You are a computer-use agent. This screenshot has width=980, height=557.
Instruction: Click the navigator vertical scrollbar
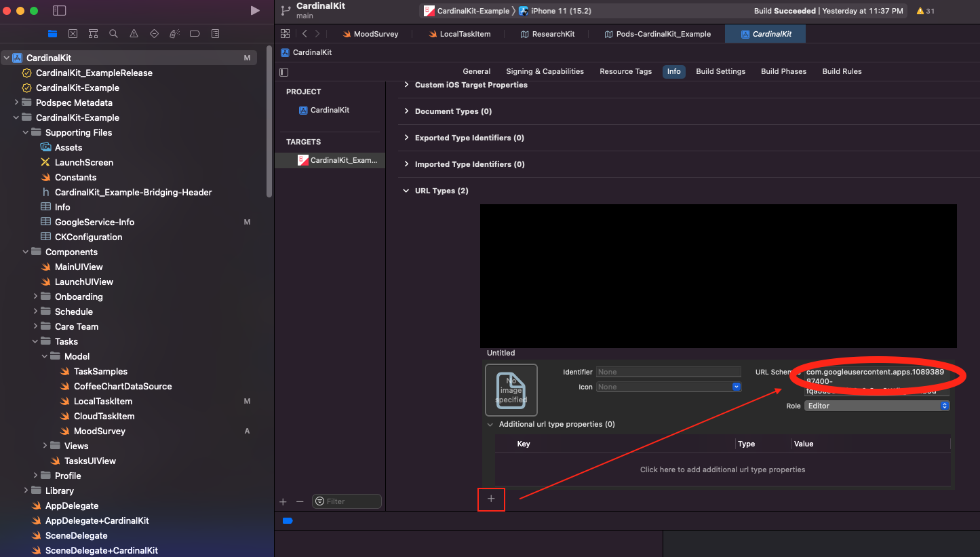[269, 122]
